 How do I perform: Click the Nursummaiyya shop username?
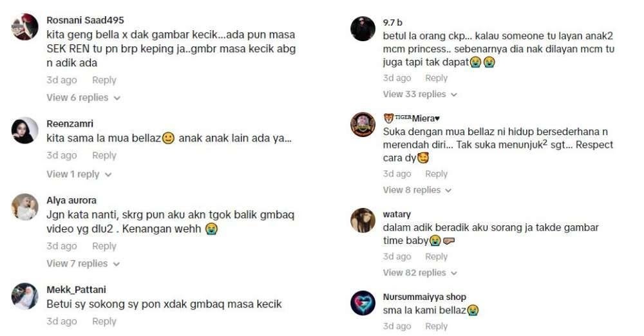[x=424, y=297]
